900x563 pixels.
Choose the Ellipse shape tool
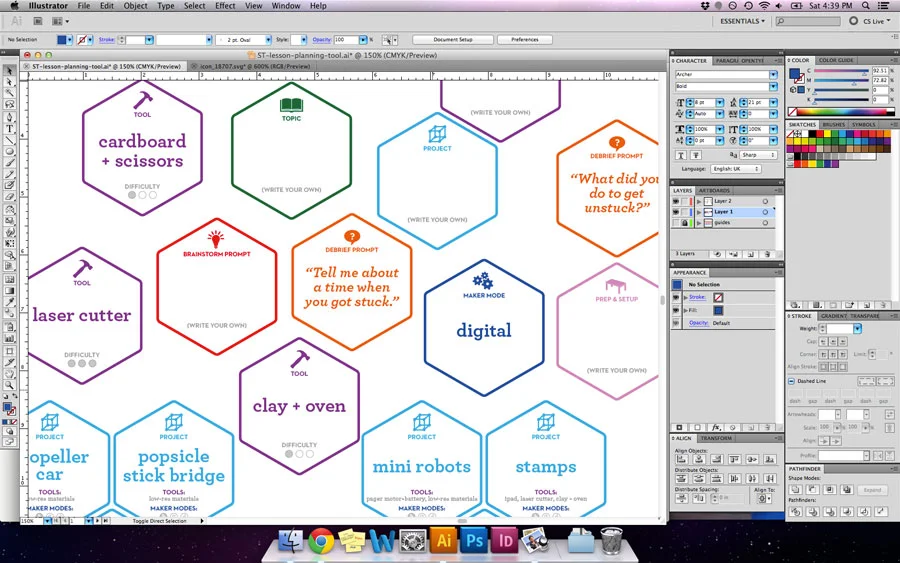(9, 152)
